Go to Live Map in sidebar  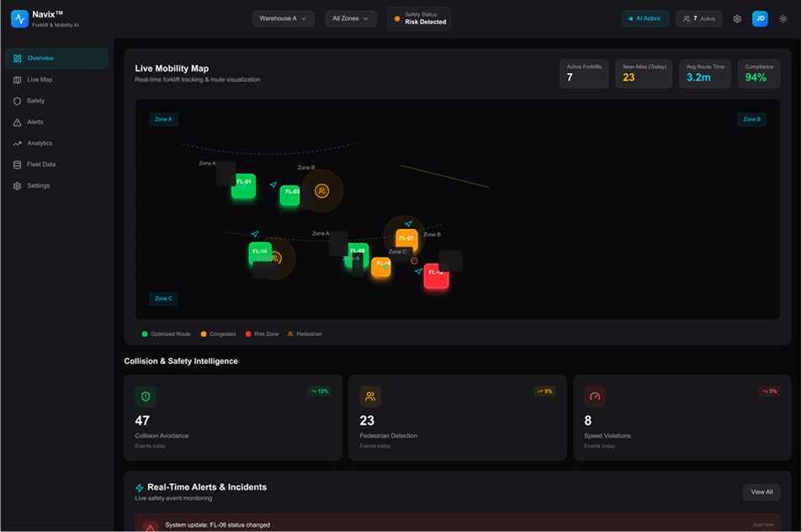(40, 80)
